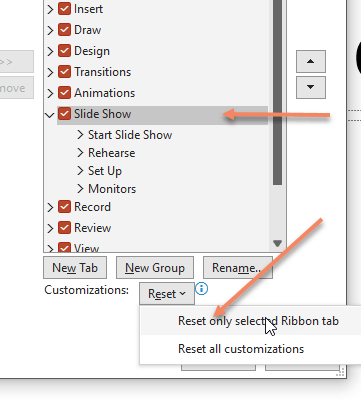Expand the Animations tab node
This screenshot has height=412, width=361.
tap(50, 93)
